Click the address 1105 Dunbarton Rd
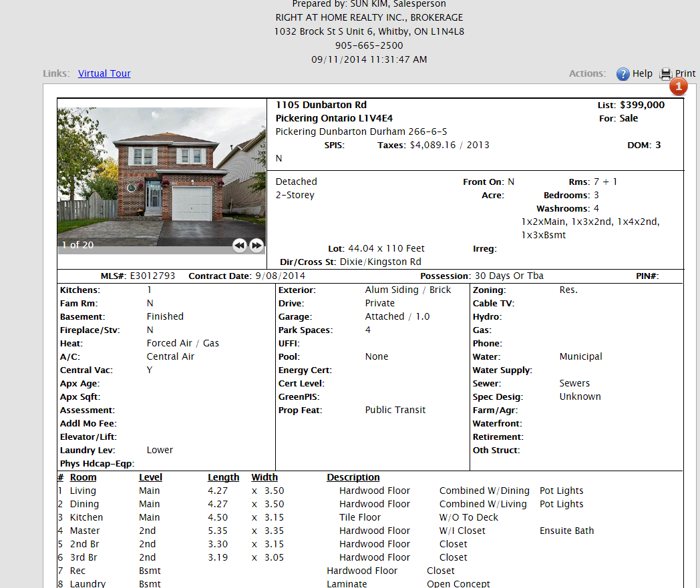Screen dimensions: 700x588 tap(321, 105)
